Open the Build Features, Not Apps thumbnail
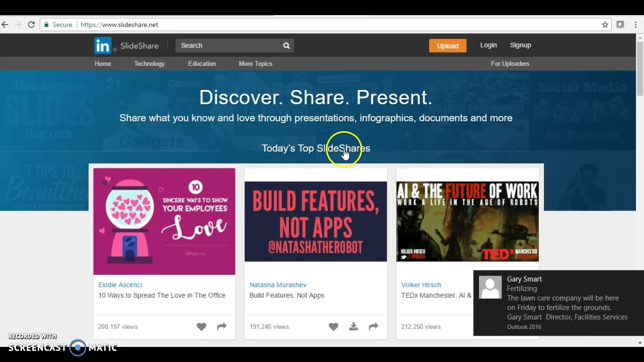 (315, 222)
